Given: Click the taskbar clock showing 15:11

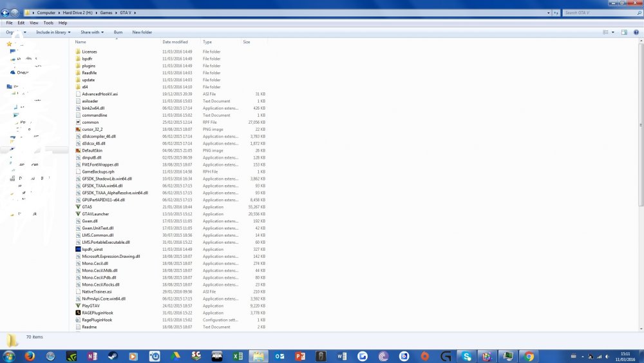Looking at the screenshot, I should click(x=625, y=357).
